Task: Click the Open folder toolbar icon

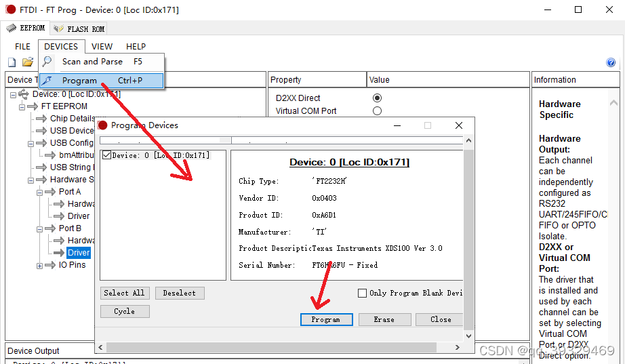Action: [28, 62]
